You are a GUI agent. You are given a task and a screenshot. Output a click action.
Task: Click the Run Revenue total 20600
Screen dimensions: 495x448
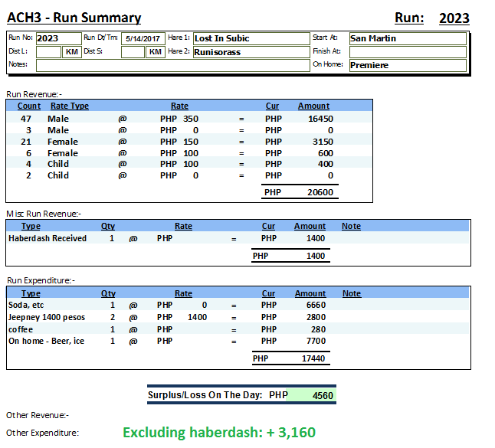coord(320,193)
